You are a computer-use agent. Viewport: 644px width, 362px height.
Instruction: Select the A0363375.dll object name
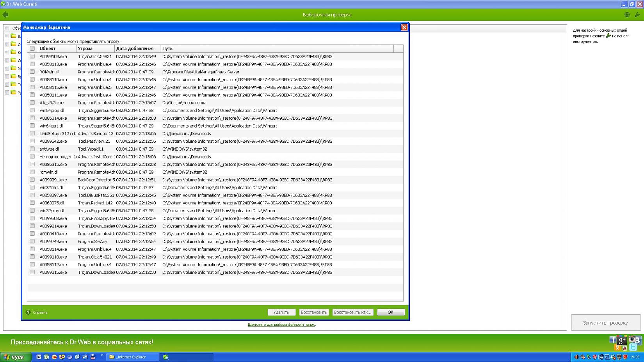52,203
